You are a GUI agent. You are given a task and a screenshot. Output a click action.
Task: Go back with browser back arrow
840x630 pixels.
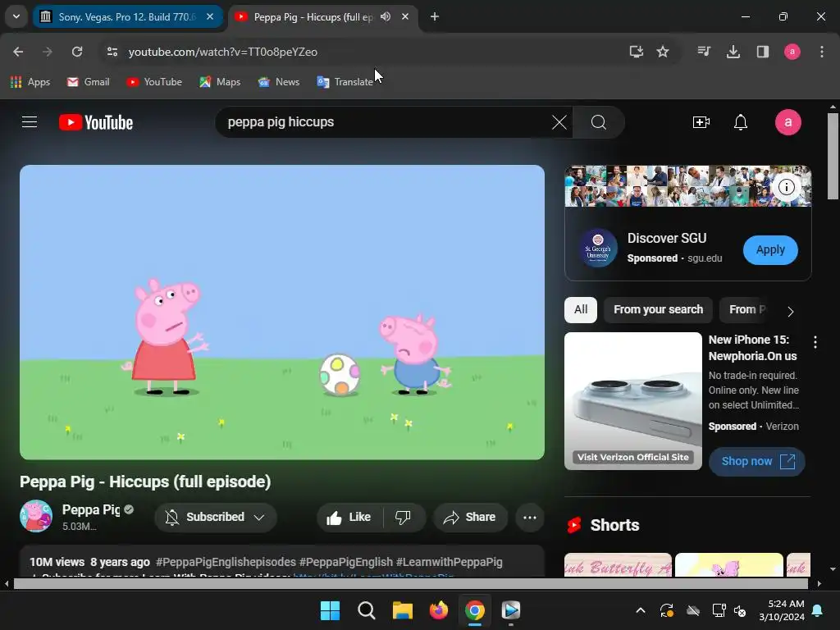[x=18, y=52]
